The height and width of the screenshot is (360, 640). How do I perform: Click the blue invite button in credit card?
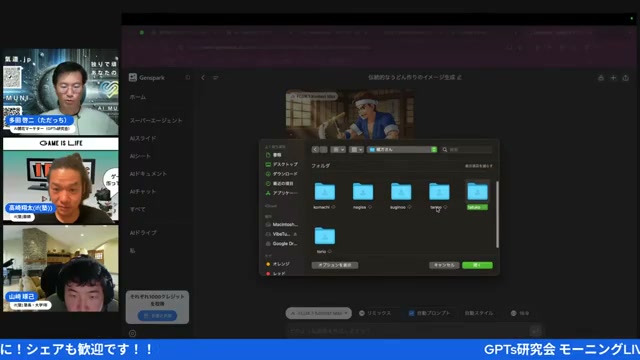pyautogui.click(x=158, y=316)
